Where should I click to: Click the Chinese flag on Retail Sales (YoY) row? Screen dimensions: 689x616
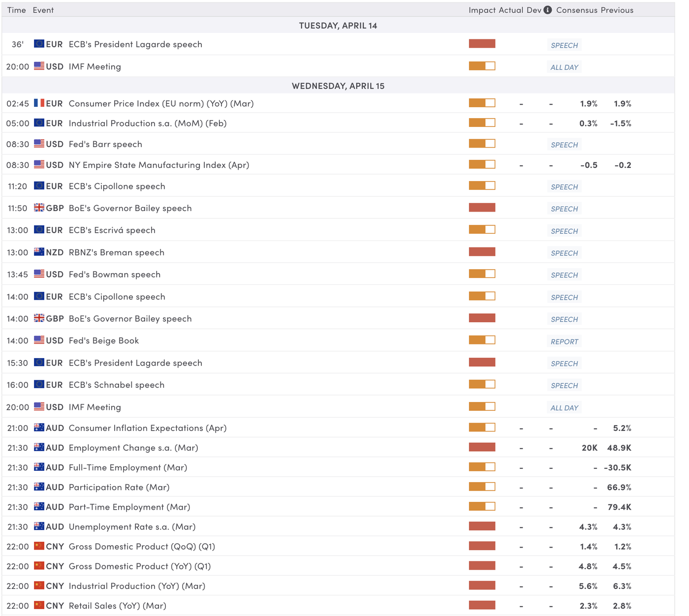(39, 605)
